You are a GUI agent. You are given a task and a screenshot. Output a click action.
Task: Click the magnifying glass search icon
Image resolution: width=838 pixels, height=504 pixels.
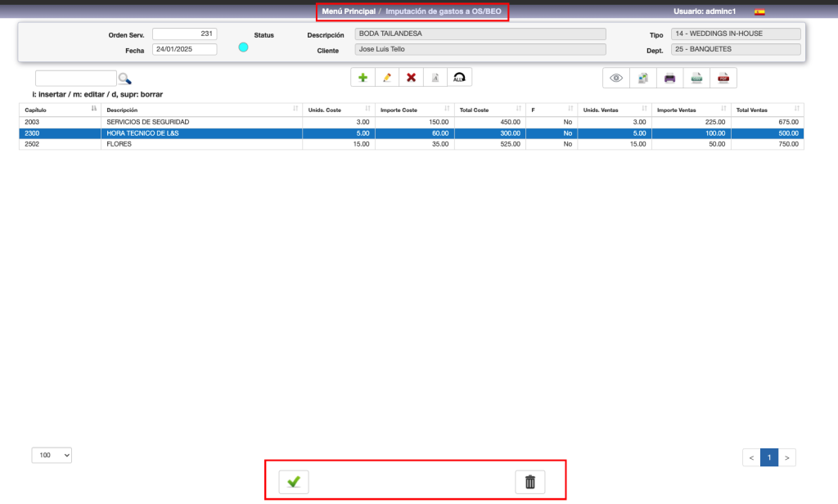coord(124,79)
